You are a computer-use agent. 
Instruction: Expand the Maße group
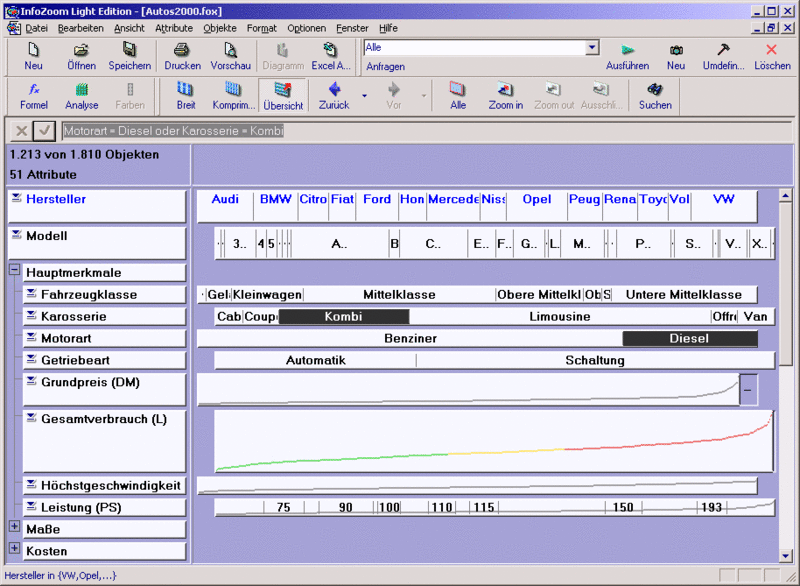point(15,526)
